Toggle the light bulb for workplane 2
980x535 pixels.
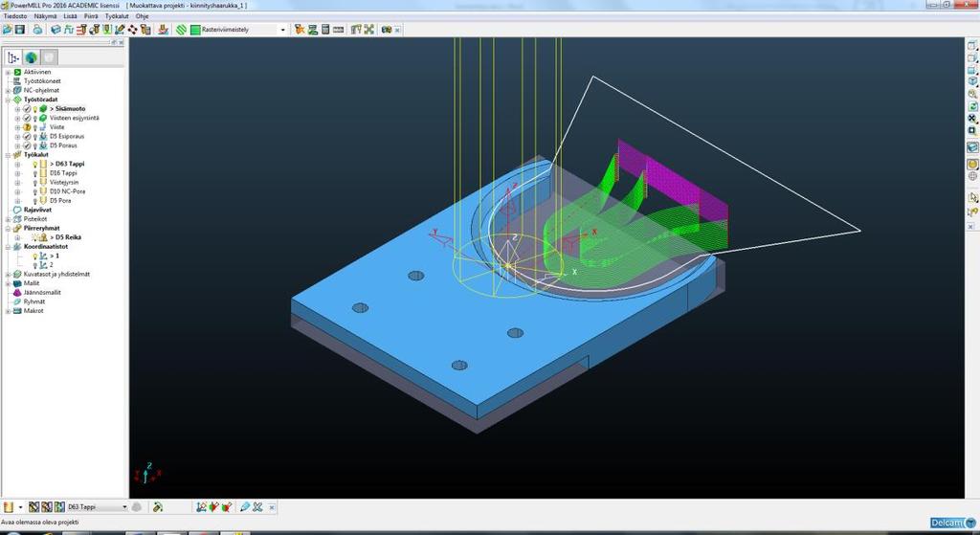35,265
